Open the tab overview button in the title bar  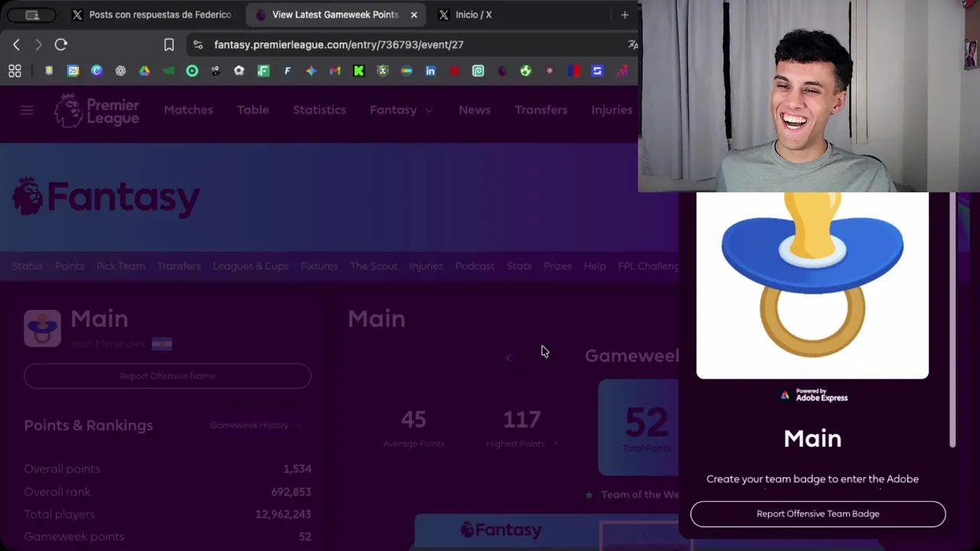pyautogui.click(x=31, y=15)
